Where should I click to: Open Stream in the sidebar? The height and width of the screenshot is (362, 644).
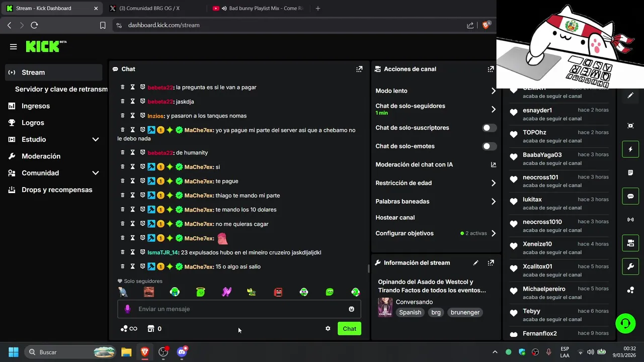[x=53, y=72]
